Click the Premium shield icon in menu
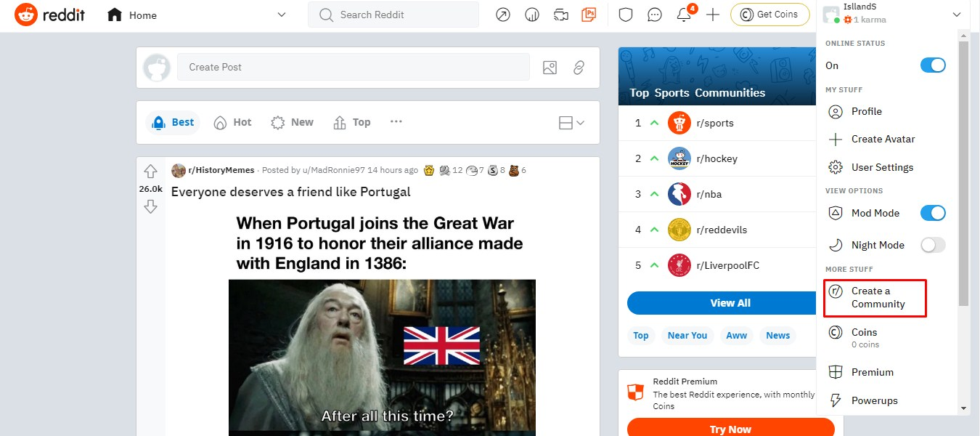980x436 pixels. point(836,372)
